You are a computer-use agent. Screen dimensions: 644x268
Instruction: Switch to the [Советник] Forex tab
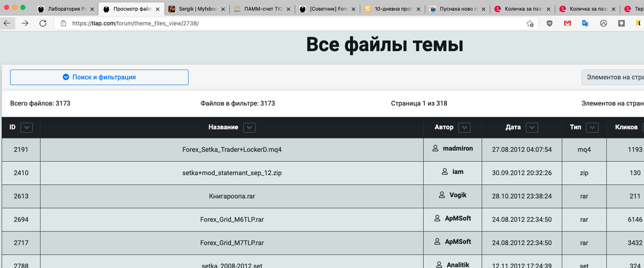(327, 9)
